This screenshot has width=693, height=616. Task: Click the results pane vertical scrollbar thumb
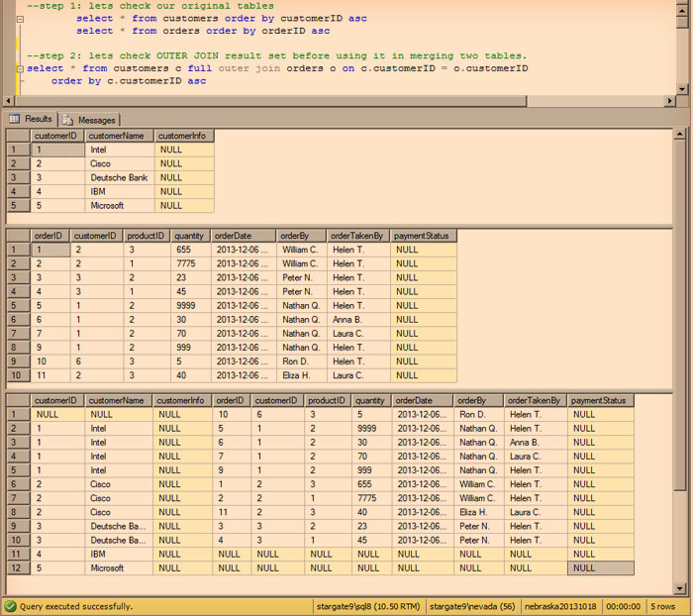click(x=680, y=314)
